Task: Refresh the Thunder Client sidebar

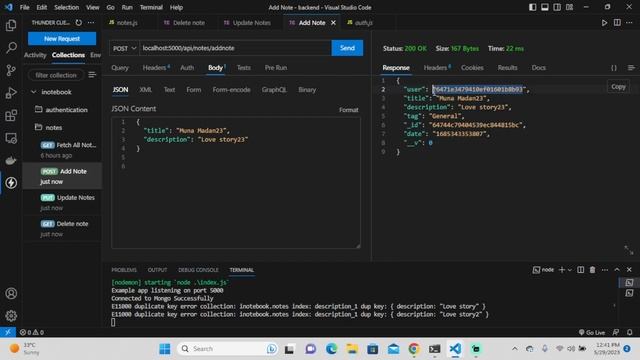Action: pyautogui.click(x=79, y=22)
